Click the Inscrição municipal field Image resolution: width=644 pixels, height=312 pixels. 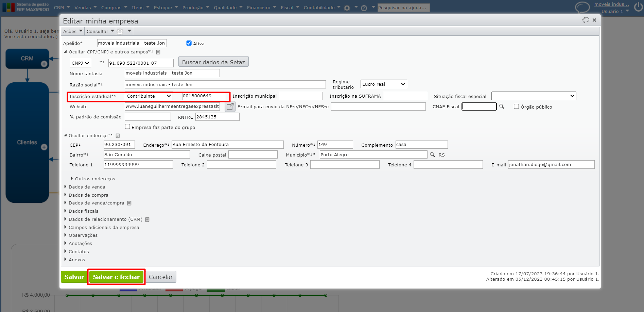coord(301,96)
